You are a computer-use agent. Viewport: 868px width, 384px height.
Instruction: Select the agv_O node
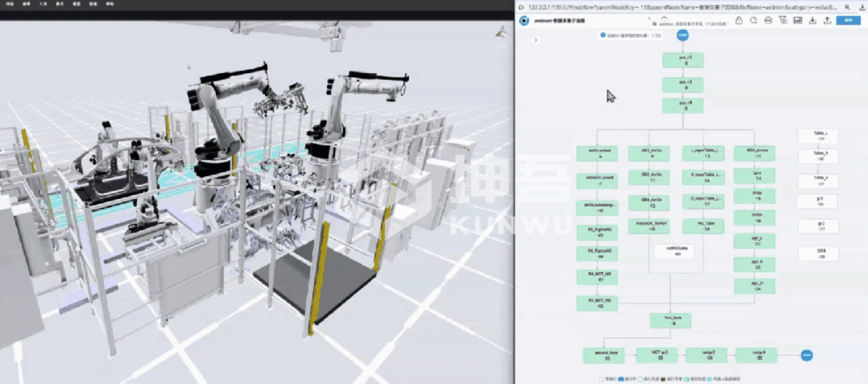pyautogui.click(x=755, y=286)
